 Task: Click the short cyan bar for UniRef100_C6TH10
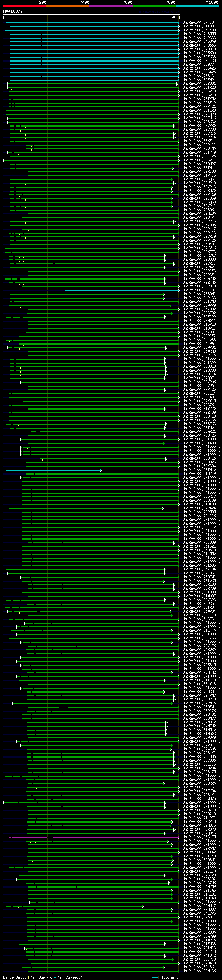(x=53, y=470)
